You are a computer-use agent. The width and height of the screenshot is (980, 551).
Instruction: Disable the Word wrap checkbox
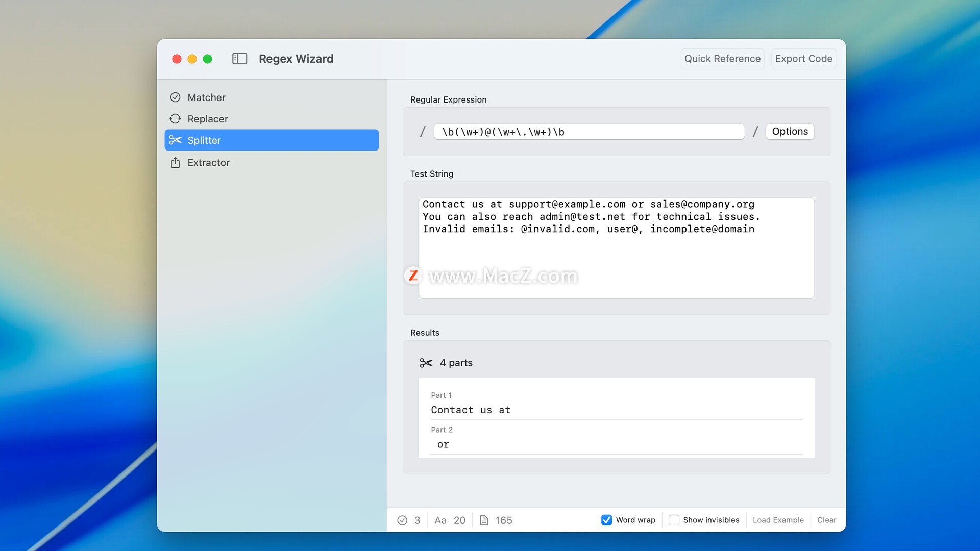click(x=606, y=520)
